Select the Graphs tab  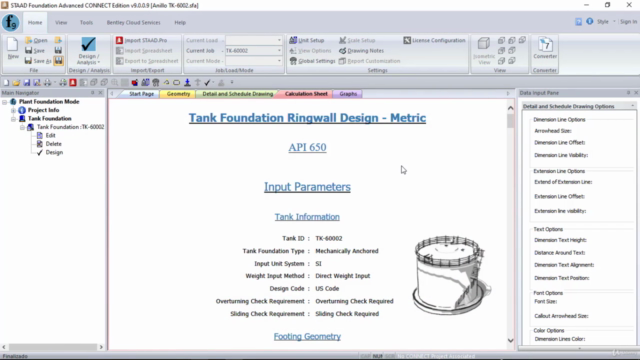(348, 94)
